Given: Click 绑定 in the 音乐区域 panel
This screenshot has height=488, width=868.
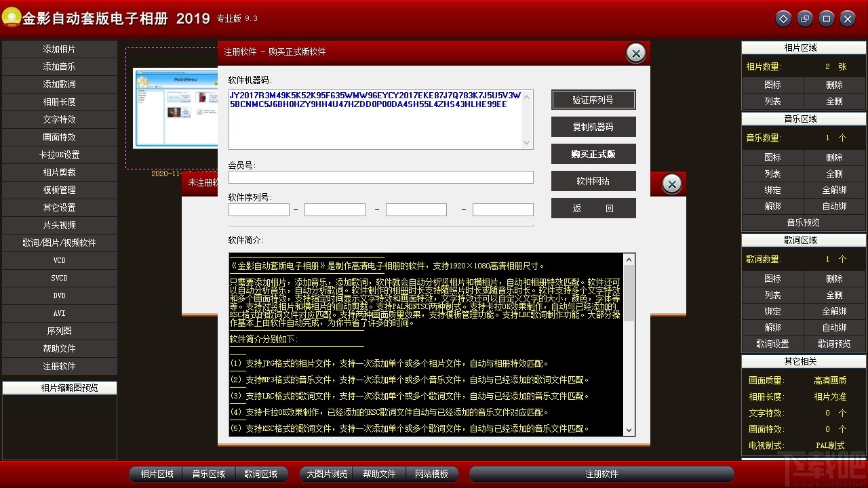Looking at the screenshot, I should pyautogui.click(x=773, y=190).
